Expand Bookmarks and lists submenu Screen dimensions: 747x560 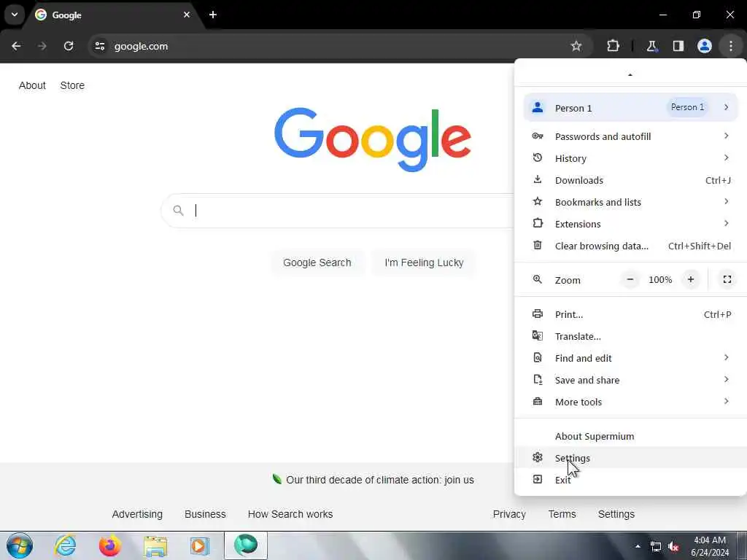click(x=631, y=203)
